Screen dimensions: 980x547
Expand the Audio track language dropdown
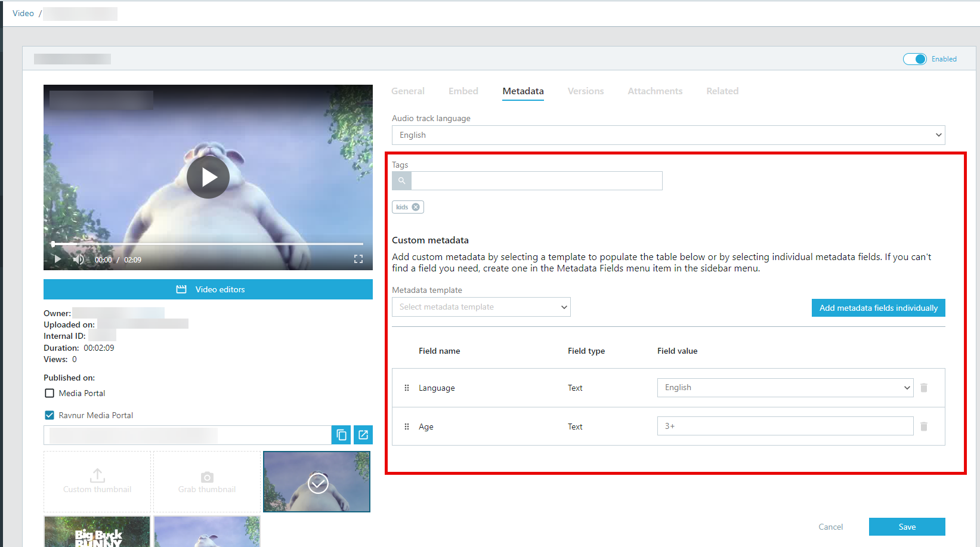669,135
